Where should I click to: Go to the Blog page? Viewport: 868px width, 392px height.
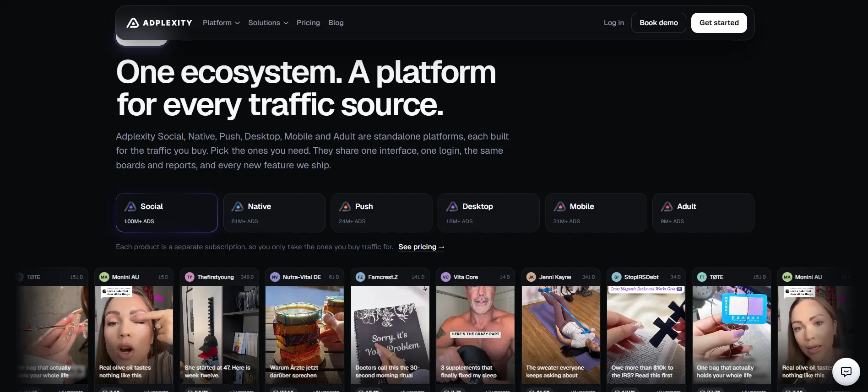pos(336,23)
